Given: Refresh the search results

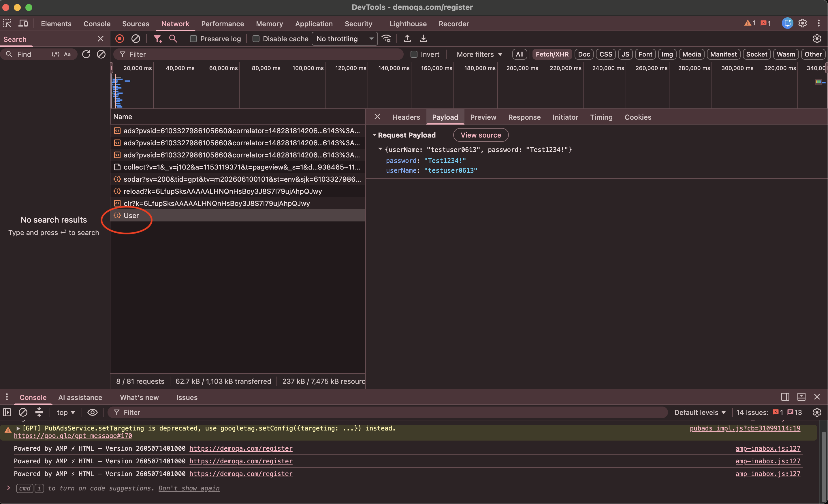Looking at the screenshot, I should point(86,54).
